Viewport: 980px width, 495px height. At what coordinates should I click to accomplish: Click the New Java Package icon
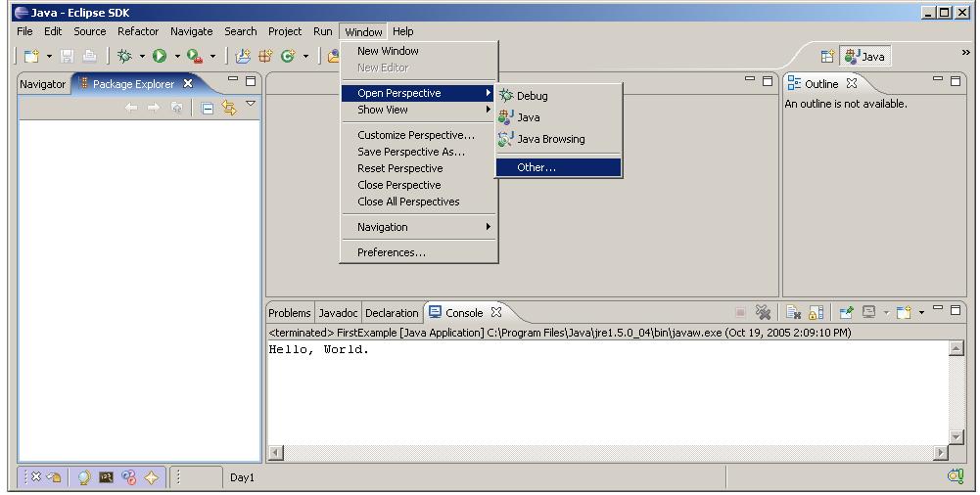(265, 56)
